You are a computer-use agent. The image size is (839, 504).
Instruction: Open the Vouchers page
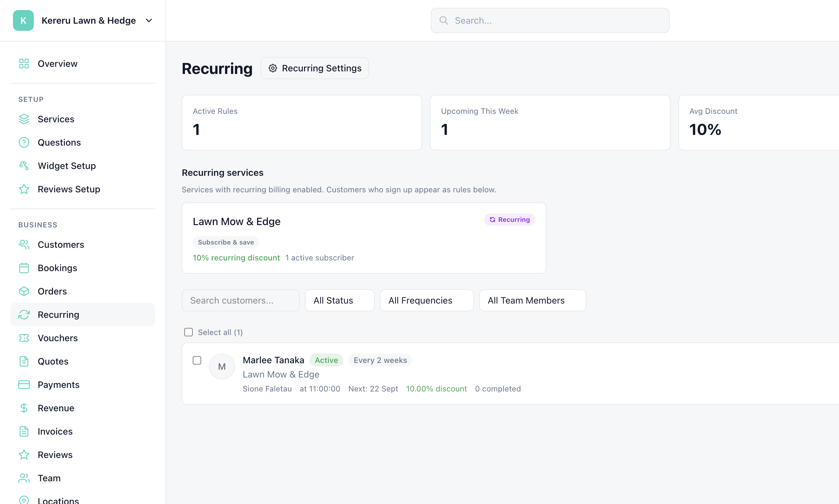pos(82,338)
